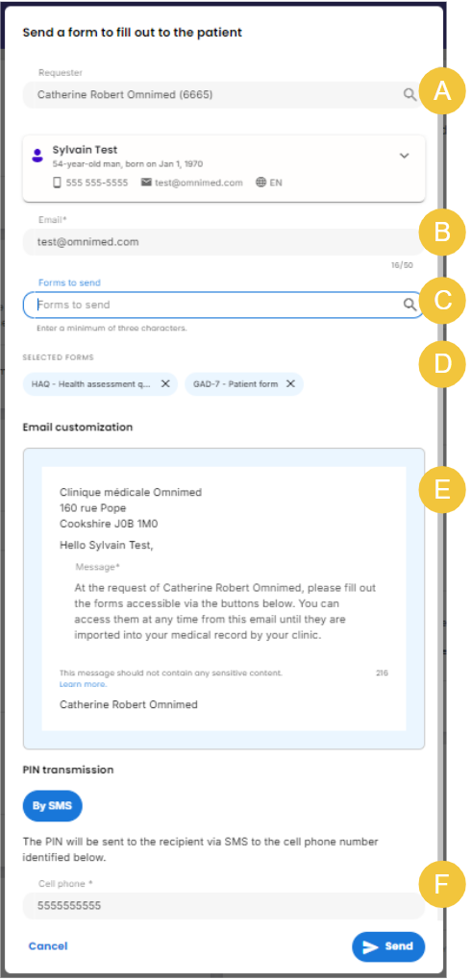Click the search icon in Forms to send
This screenshot has height=980, width=471.
[x=409, y=305]
